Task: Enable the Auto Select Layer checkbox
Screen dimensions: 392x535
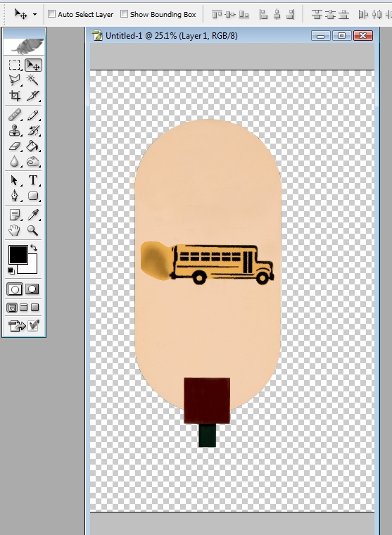Action: [x=51, y=14]
